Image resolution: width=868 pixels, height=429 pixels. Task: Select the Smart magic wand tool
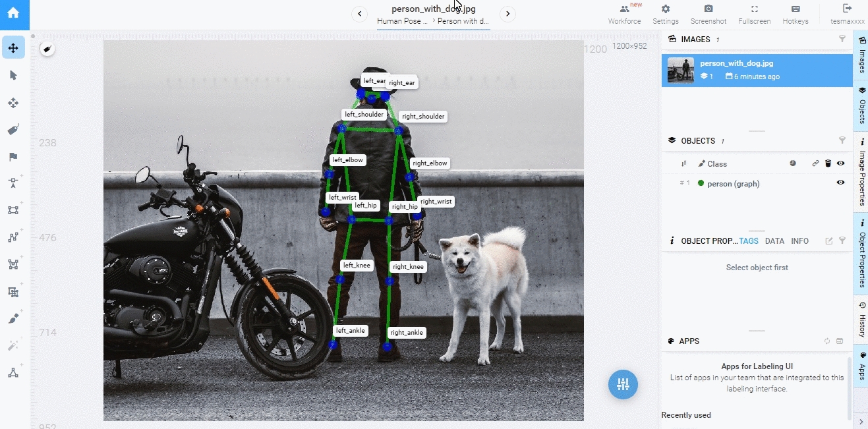(13, 345)
